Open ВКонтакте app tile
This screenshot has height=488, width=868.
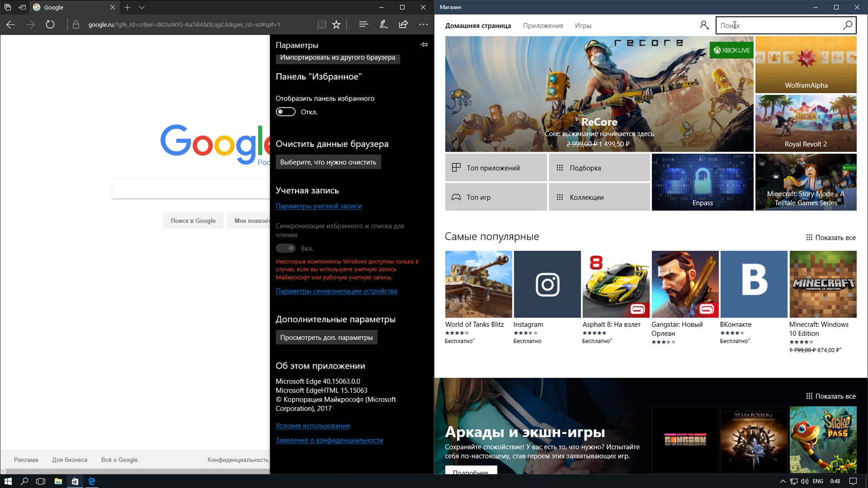(754, 297)
